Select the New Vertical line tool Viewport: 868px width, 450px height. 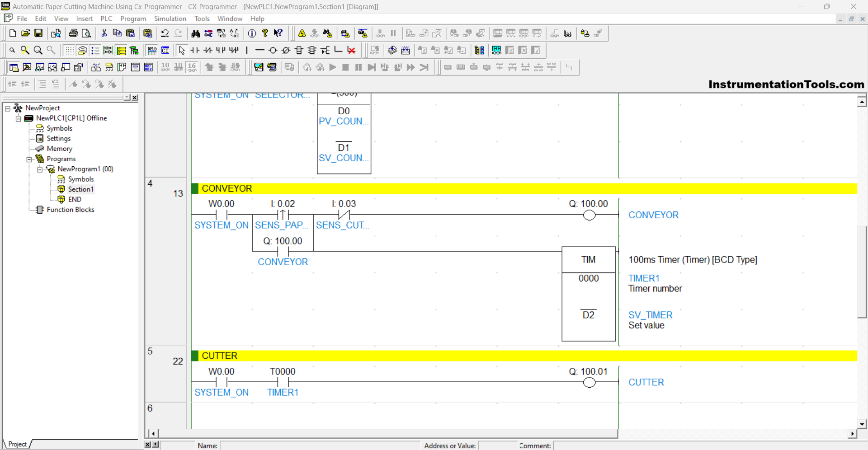tap(247, 50)
